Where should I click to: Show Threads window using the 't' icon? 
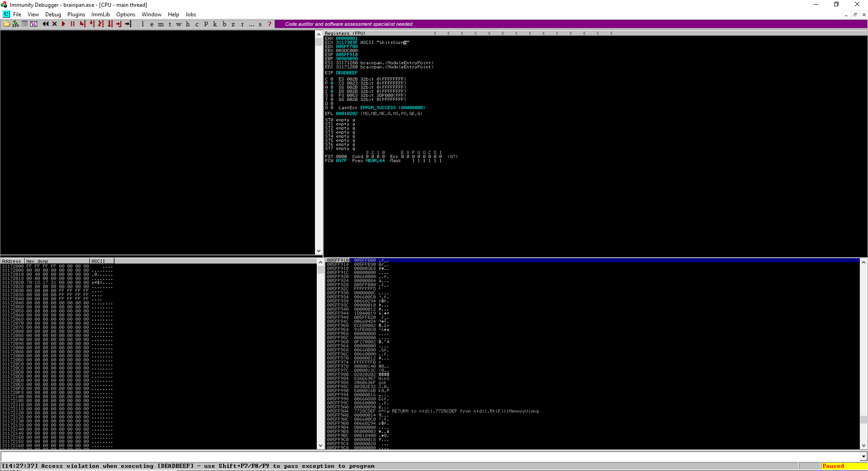pyautogui.click(x=170, y=24)
